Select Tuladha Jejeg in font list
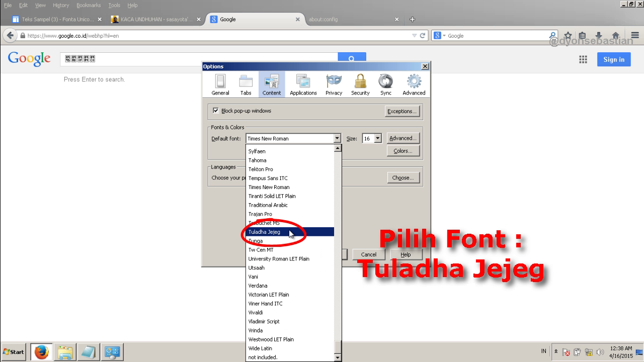The width and height of the screenshot is (644, 362). [x=290, y=232]
